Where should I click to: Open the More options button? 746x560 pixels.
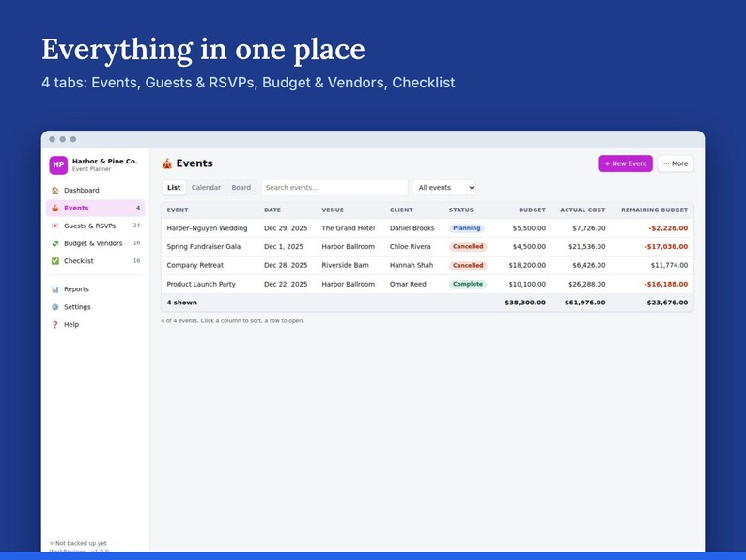coord(676,163)
